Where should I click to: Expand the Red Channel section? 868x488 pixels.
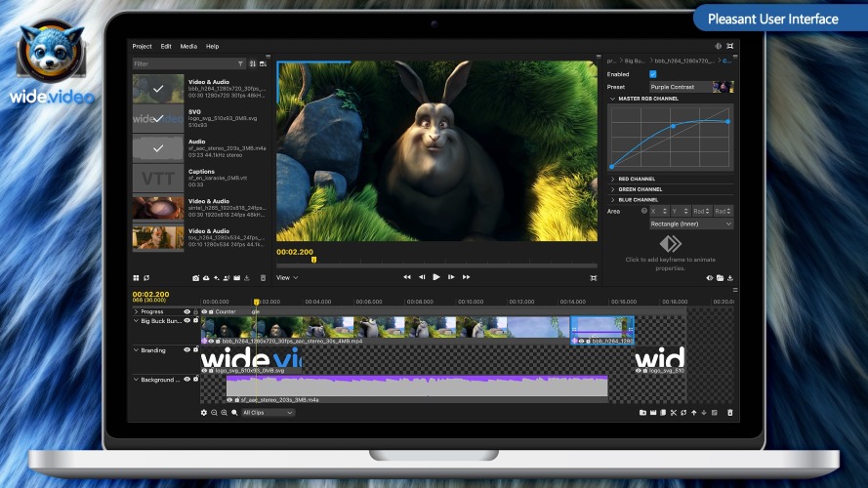[612, 179]
